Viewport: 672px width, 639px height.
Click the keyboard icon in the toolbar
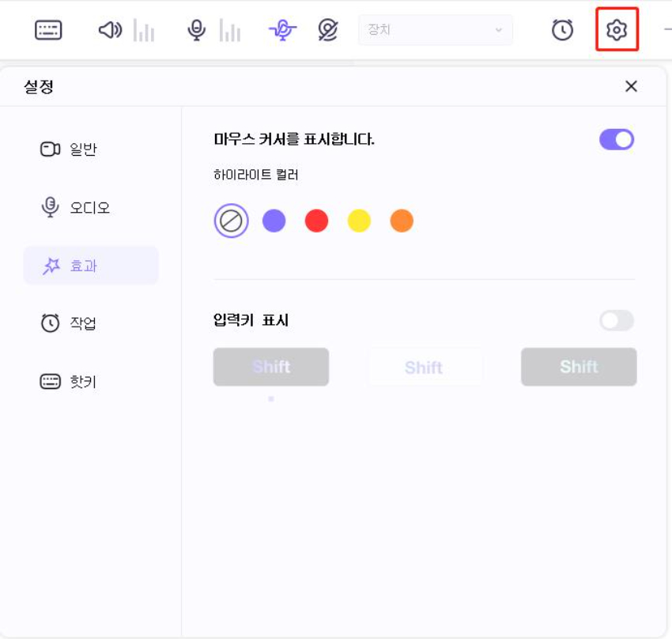(48, 30)
